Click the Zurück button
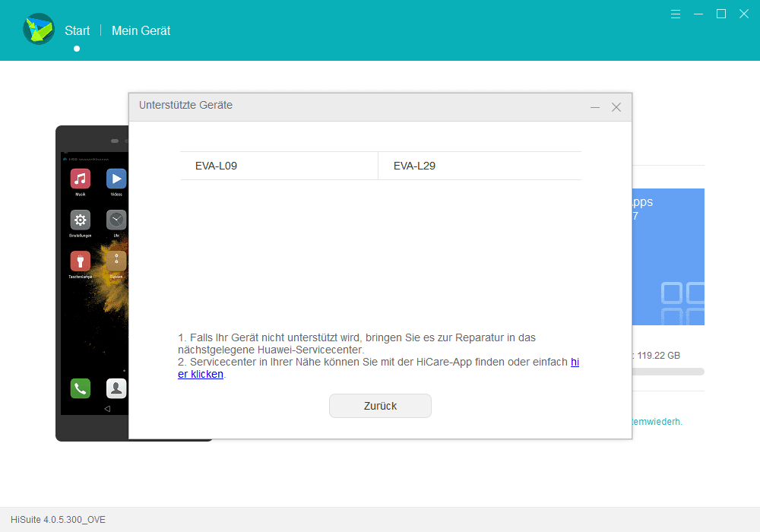 point(380,406)
